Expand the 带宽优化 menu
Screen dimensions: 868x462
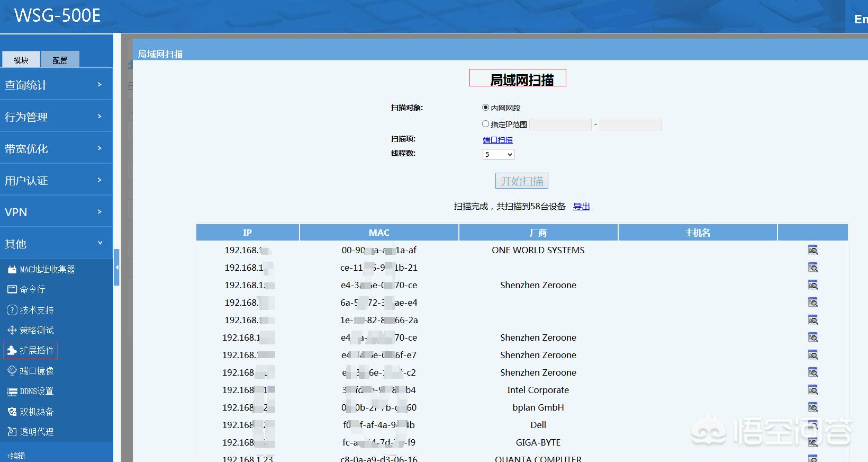pyautogui.click(x=56, y=148)
